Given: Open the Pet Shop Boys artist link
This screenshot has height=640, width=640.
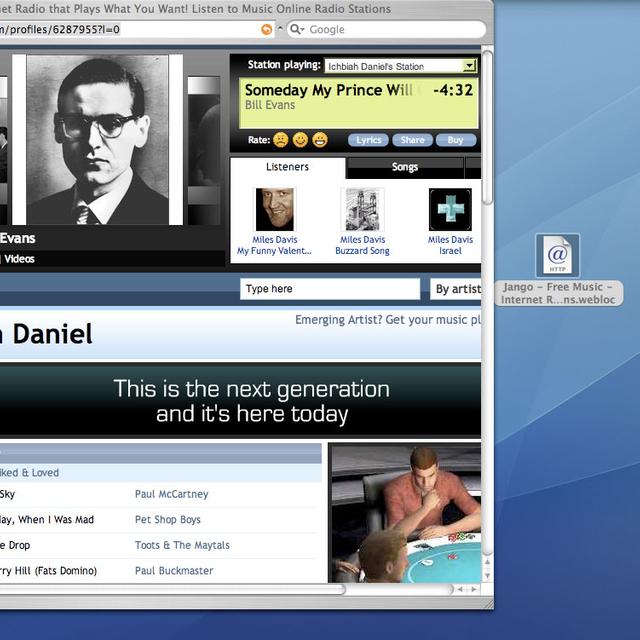Looking at the screenshot, I should click(168, 520).
